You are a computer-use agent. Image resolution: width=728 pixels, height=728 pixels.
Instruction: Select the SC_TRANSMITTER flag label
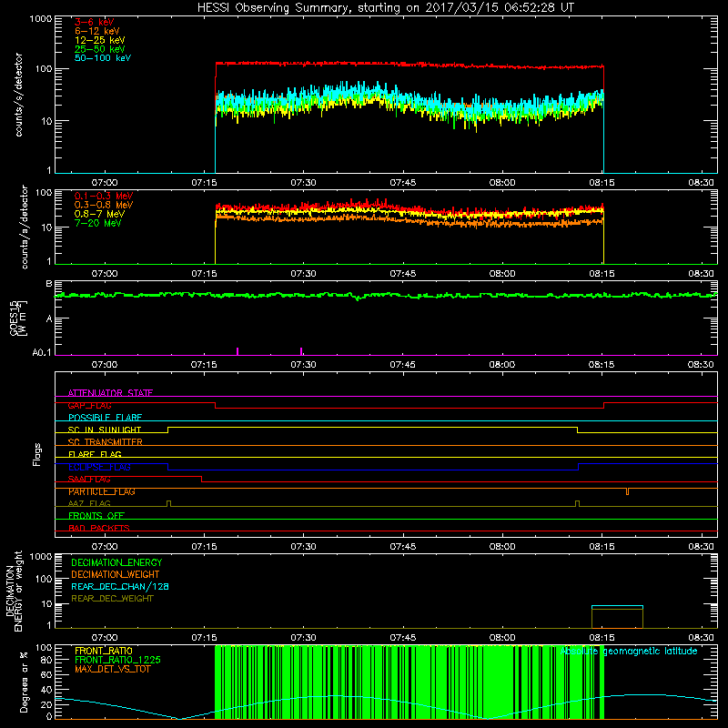105,442
